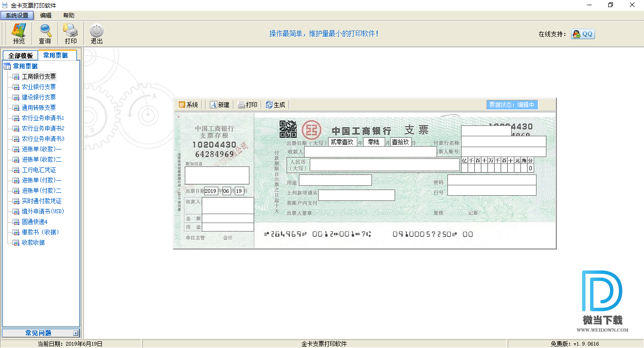This screenshot has height=348, width=644.
Task: Click the 附加信息 box on stub
Action: click(217, 175)
